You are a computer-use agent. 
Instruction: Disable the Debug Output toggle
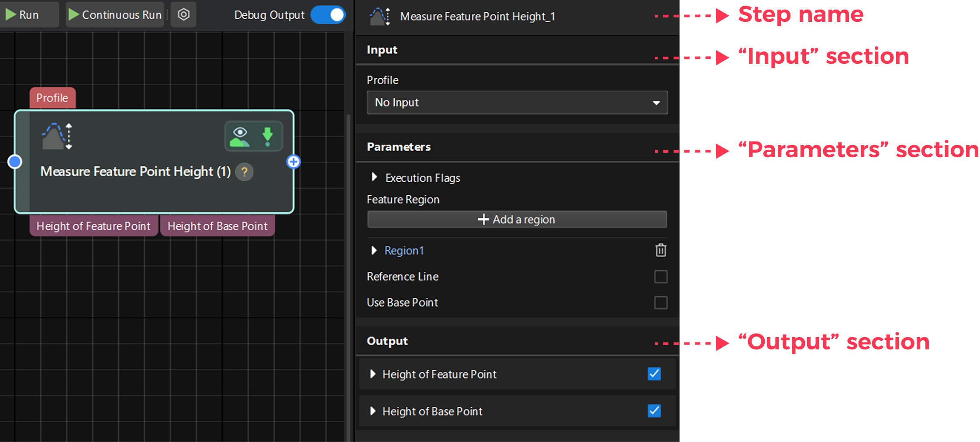[x=328, y=14]
